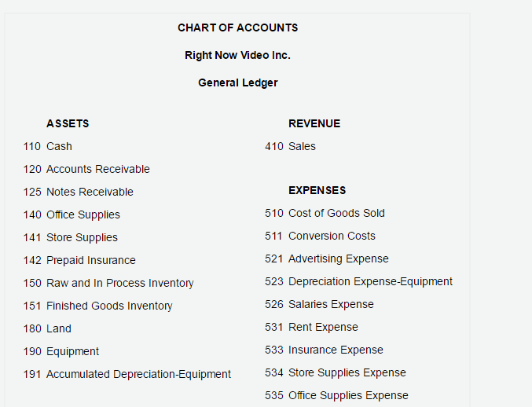The width and height of the screenshot is (532, 407).
Task: Click Raw and In Process Inventory
Action: (119, 283)
